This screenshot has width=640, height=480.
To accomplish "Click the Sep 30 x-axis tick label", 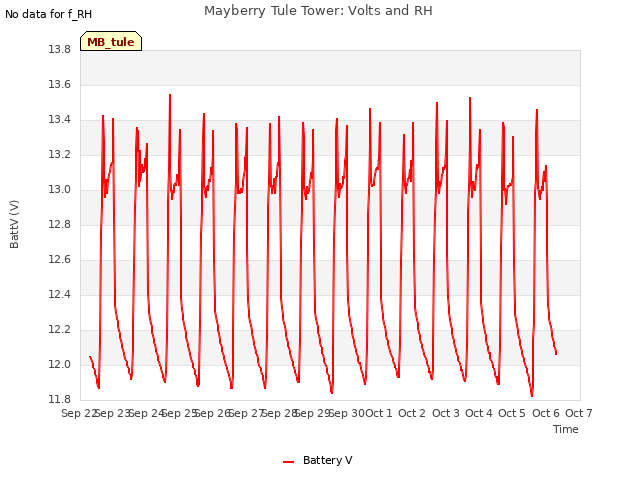I will coord(347,413).
